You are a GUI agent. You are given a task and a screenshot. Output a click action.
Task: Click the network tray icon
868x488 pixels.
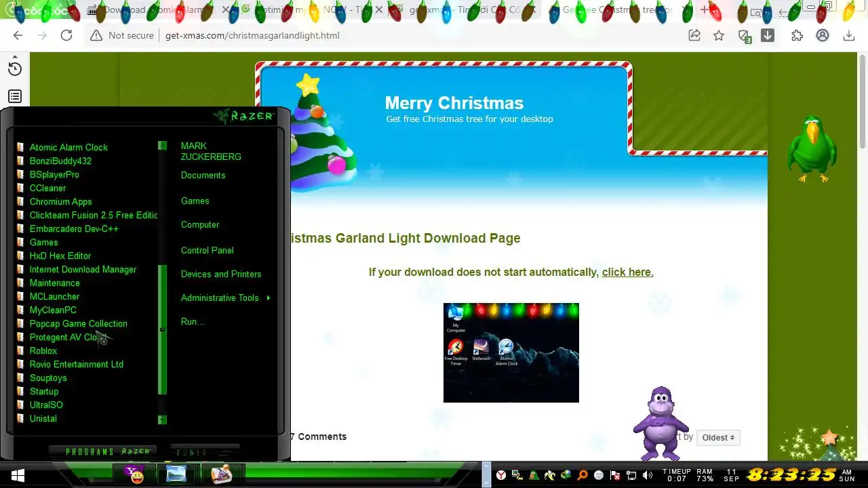[x=631, y=475]
